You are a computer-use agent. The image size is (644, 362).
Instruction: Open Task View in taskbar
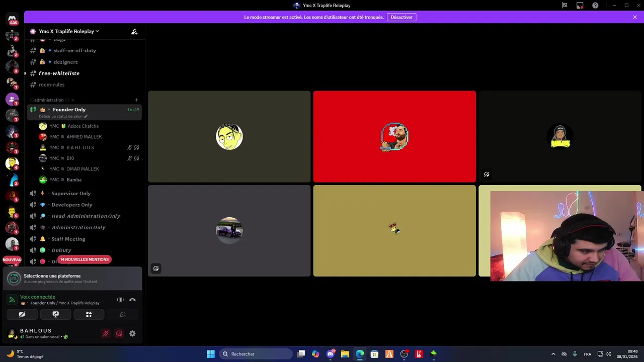[x=301, y=354]
